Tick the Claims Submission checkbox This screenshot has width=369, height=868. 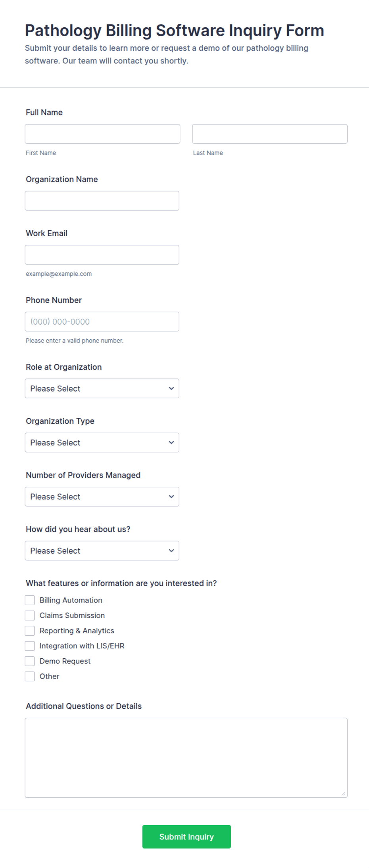click(x=30, y=616)
